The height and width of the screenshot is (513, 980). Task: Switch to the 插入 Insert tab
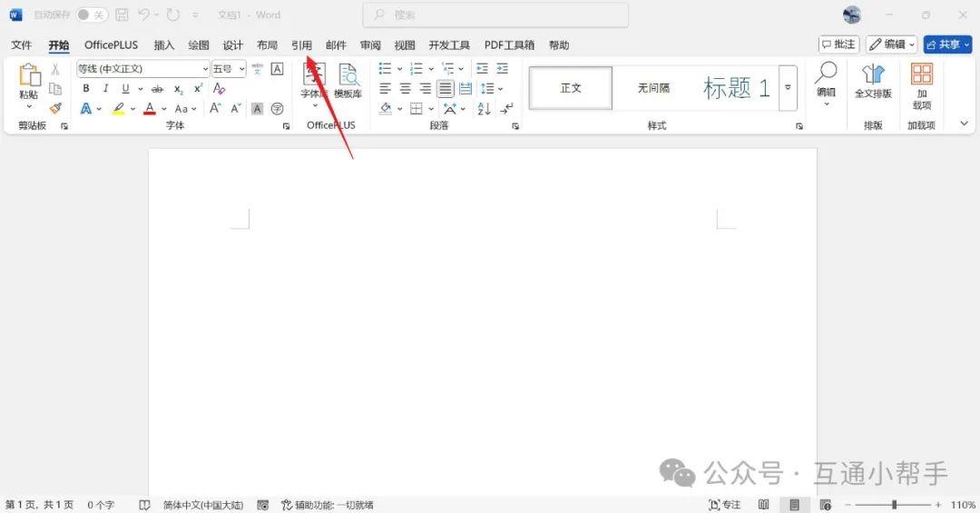pyautogui.click(x=163, y=45)
